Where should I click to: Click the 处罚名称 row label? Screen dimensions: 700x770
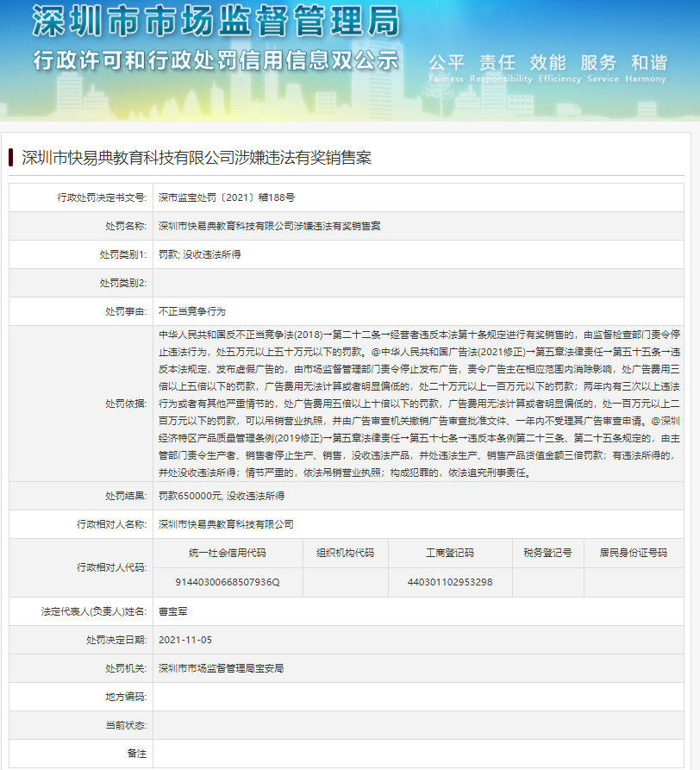126,226
